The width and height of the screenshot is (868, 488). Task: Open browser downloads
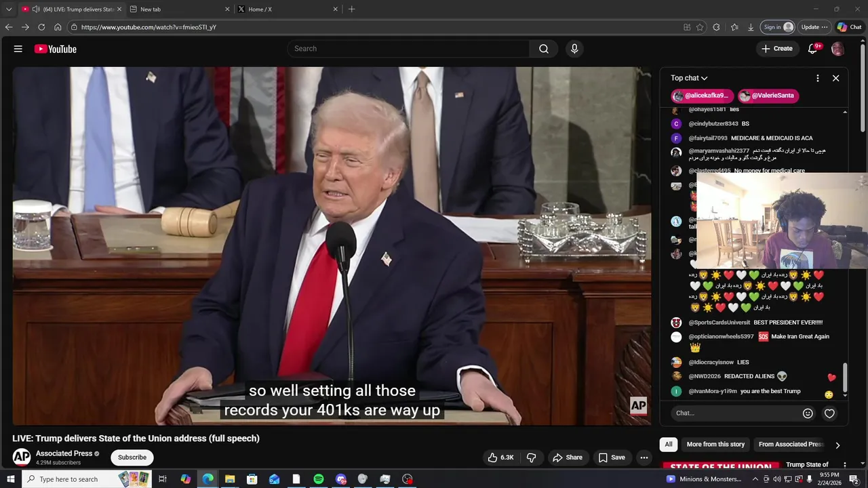coord(751,27)
